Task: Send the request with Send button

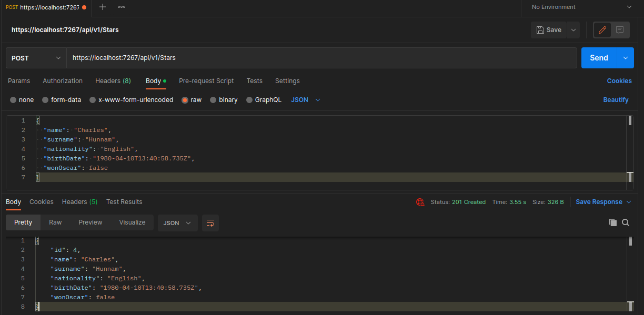Action: (599, 58)
